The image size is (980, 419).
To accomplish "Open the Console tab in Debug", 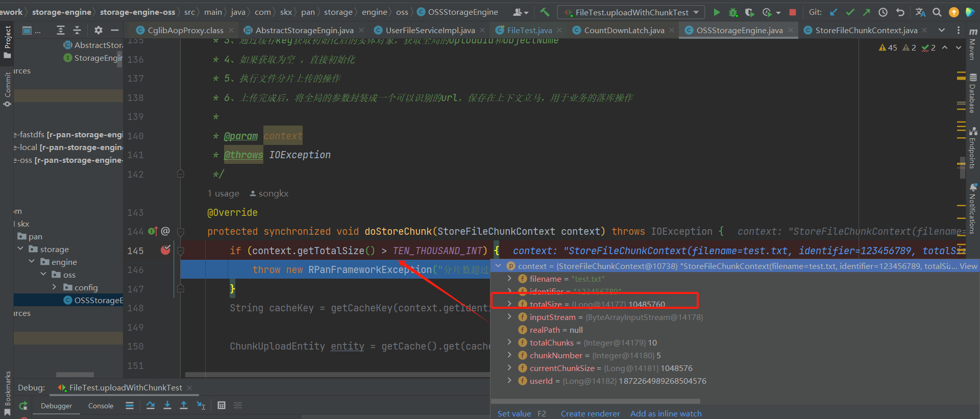I will [x=101, y=406].
